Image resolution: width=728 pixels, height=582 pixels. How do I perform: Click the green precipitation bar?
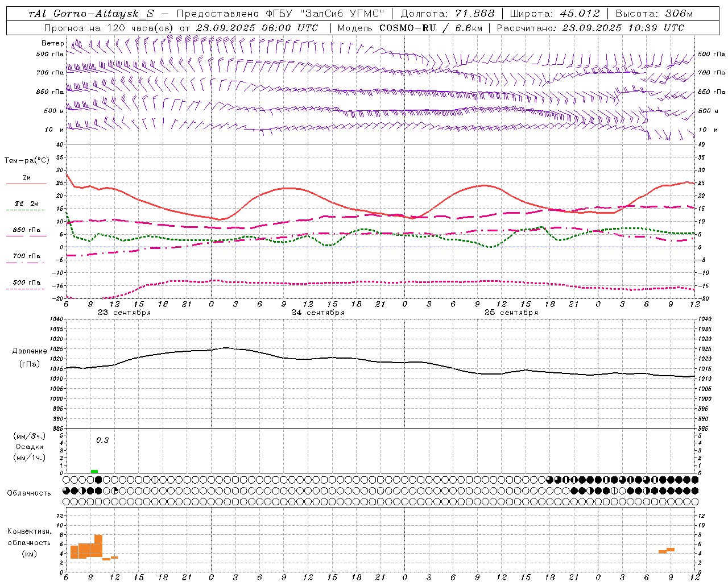94,471
